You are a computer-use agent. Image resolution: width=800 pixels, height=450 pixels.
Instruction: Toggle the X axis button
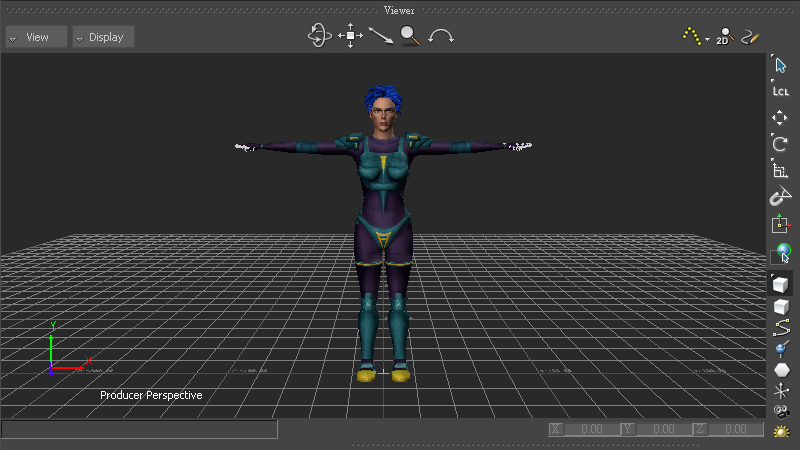click(556, 429)
